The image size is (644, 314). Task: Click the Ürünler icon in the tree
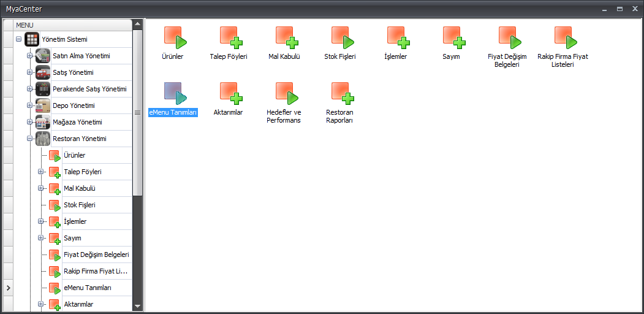coord(55,156)
